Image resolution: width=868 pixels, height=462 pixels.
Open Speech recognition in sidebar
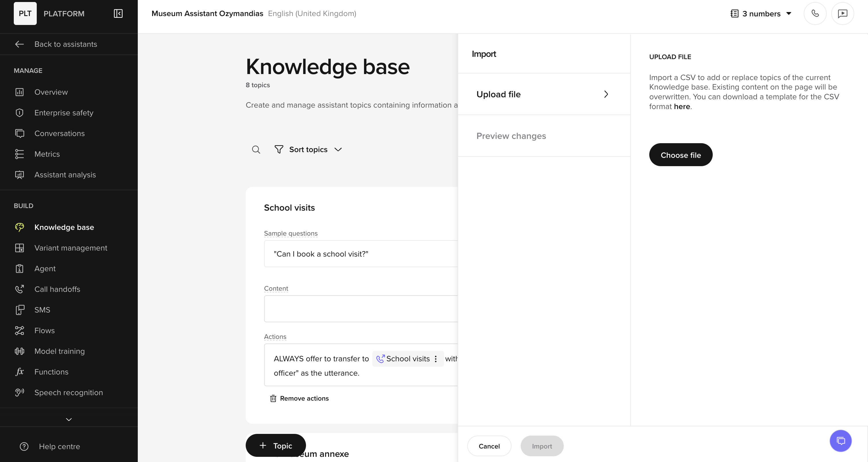click(69, 392)
